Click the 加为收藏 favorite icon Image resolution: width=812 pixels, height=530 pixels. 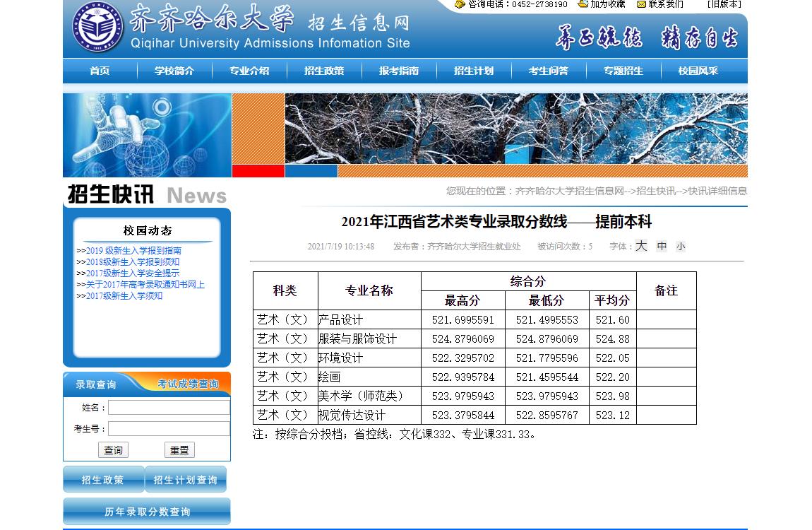point(583,4)
